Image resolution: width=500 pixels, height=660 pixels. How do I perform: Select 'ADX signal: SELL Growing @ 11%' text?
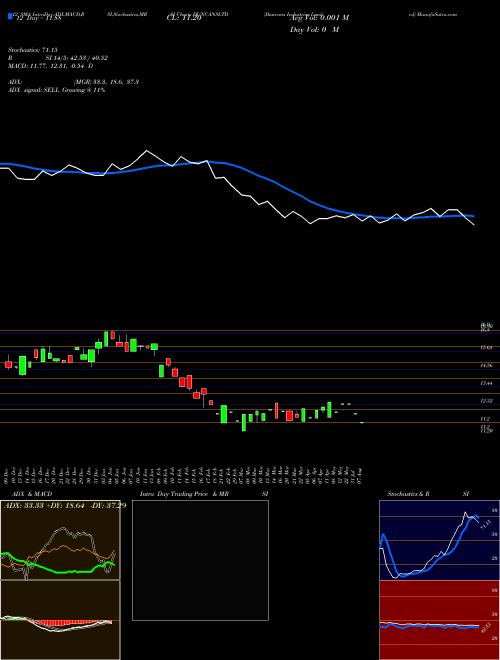pyautogui.click(x=56, y=90)
